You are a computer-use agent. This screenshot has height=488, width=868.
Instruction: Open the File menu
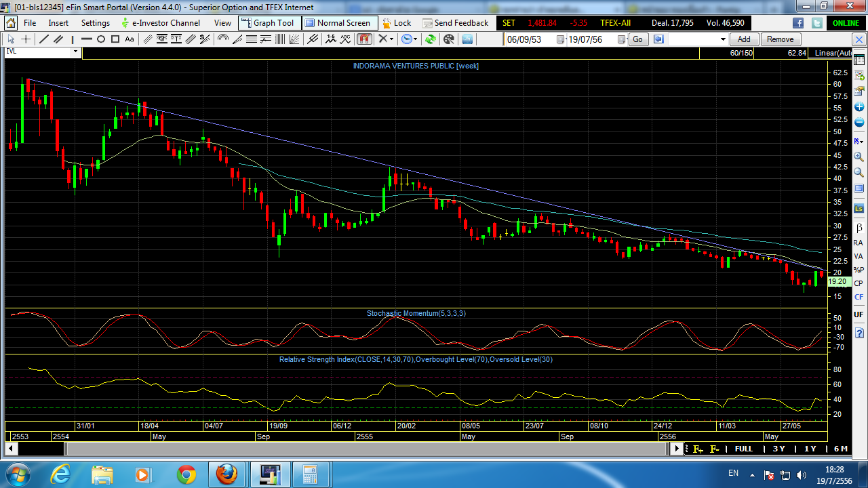30,22
